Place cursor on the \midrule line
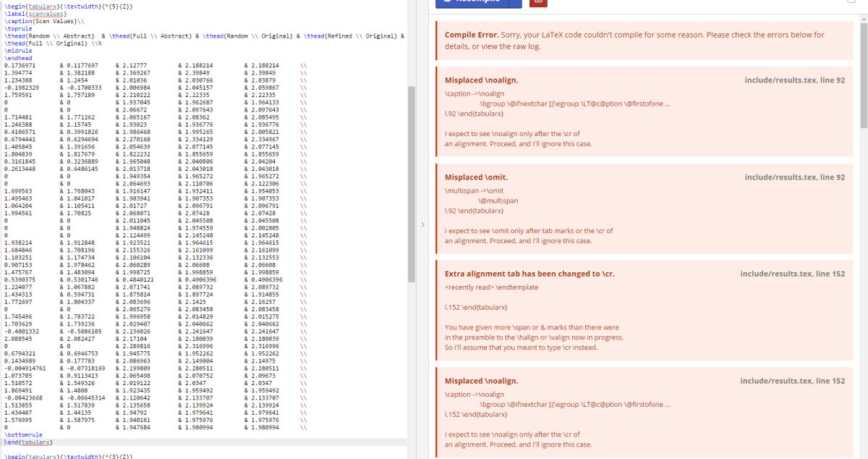The width and height of the screenshot is (868, 459). [17, 51]
